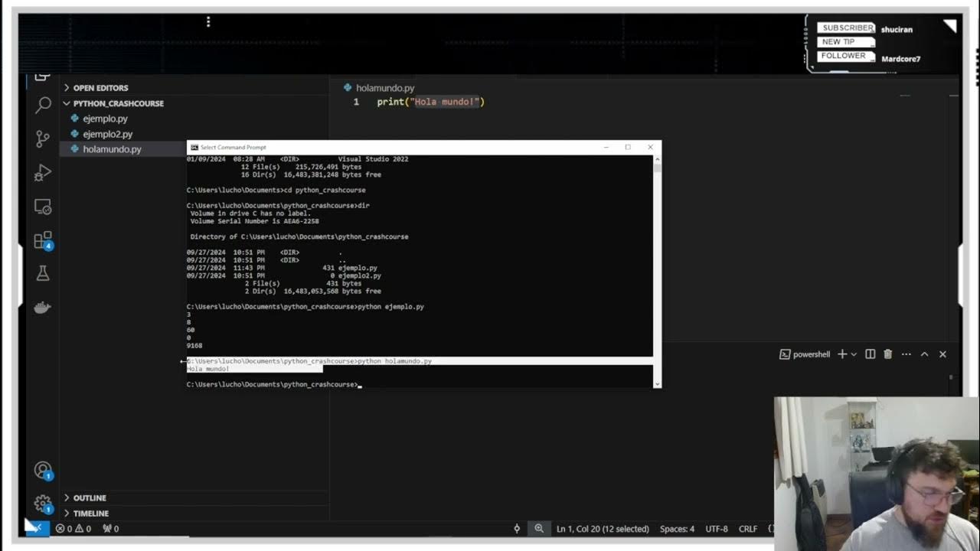This screenshot has width=980, height=551.
Task: Open terminal more actions ellipsis menu
Action: pyautogui.click(x=906, y=354)
